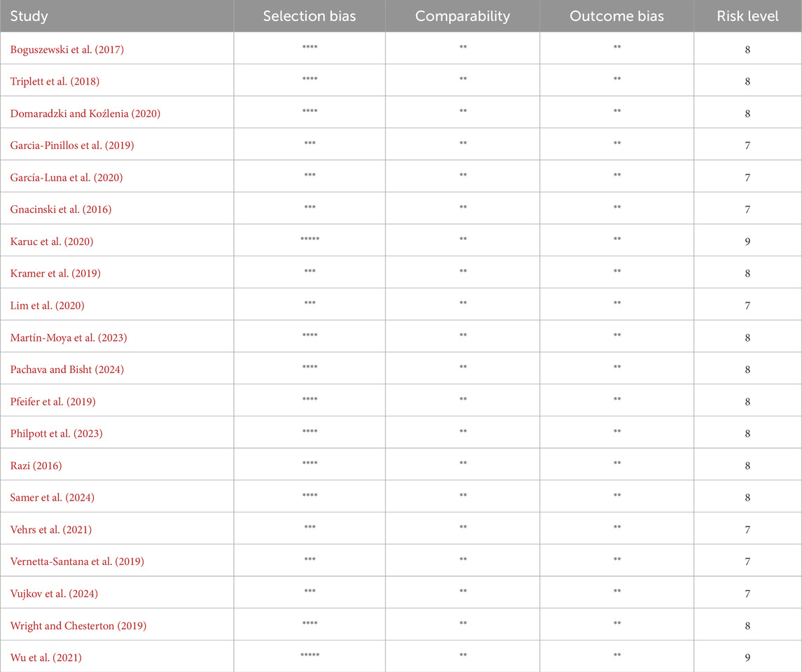This screenshot has width=802, height=672.
Task: Follow the Garcia-Pinillos et al. (2019) link
Action: point(72,146)
